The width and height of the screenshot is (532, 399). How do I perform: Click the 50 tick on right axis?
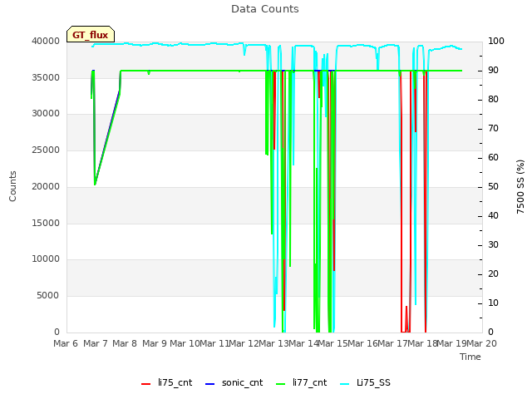pos(493,187)
